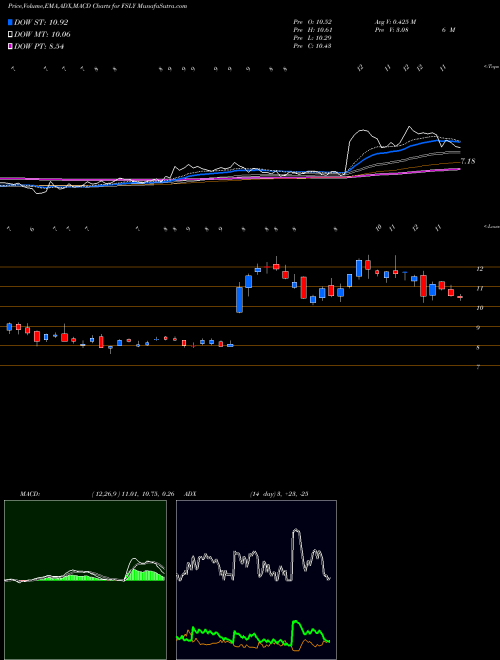Select the 'DOW PT: 8.54' label
500x660 pixels.
[39, 47]
